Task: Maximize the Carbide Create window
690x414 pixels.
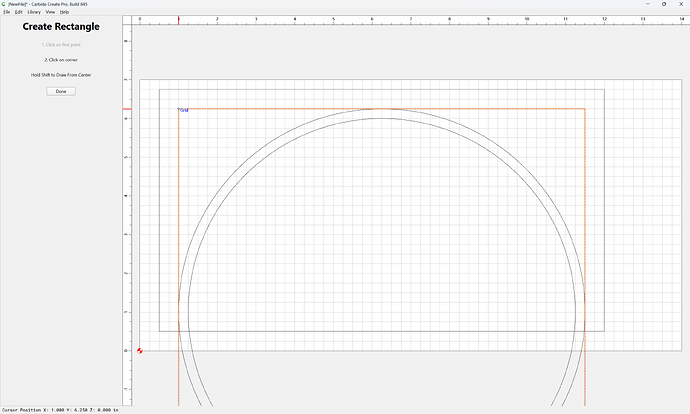Action: click(664, 4)
